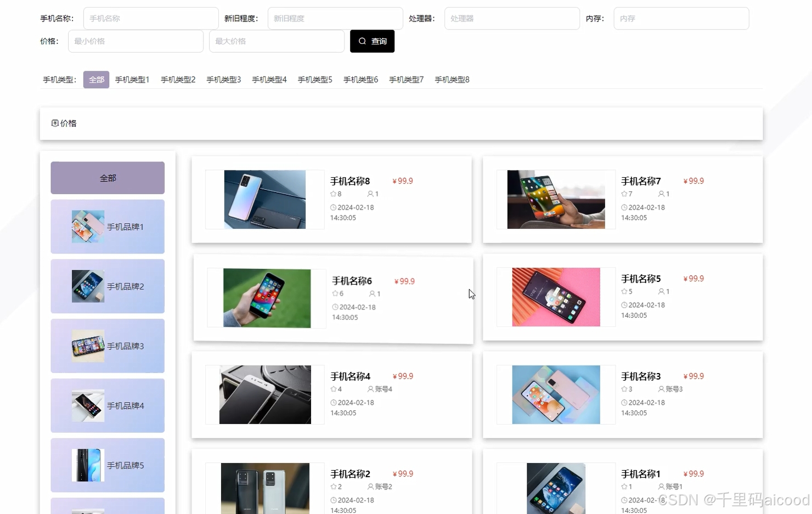The image size is (812, 514).
Task: Click the star icon on 手机名称6
Action: 335,293
